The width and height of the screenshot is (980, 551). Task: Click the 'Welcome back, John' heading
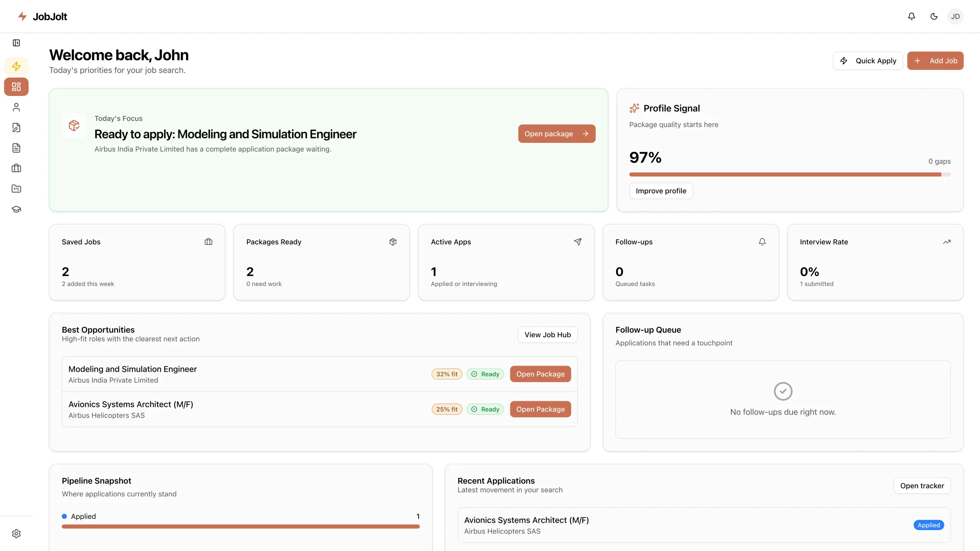(x=119, y=55)
